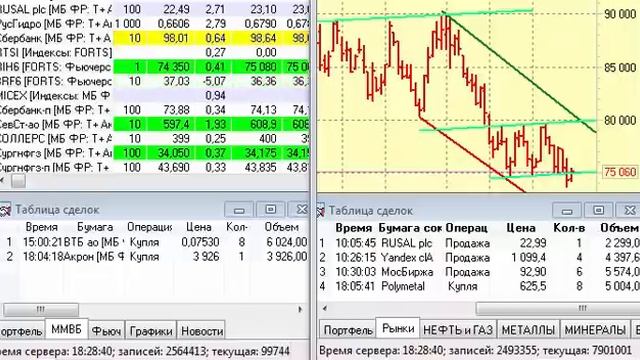Click the left Таблица сделок window icon

5,210
